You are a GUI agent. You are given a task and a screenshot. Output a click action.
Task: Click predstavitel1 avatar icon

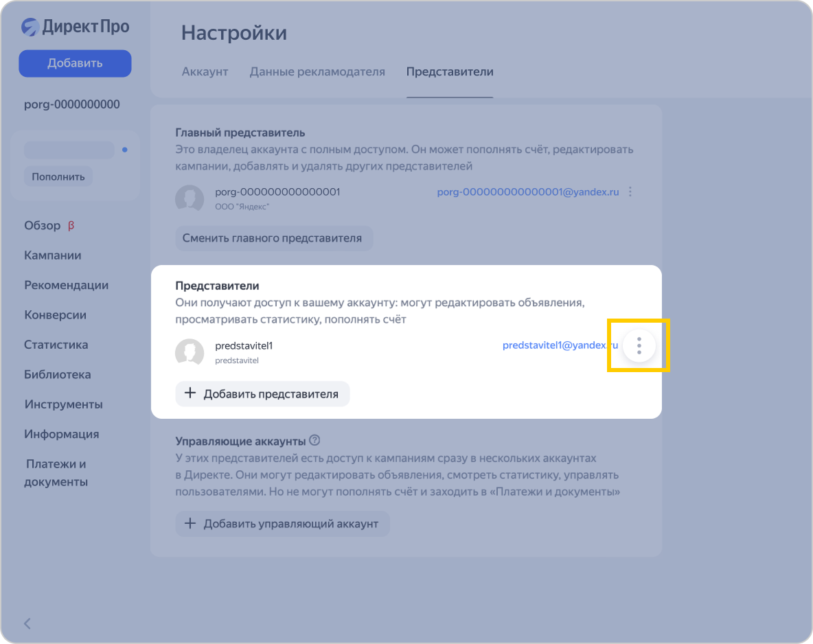[190, 352]
